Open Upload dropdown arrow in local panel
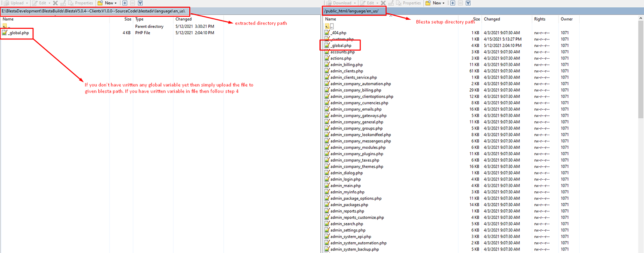Image resolution: width=644 pixels, height=253 pixels. click(28, 3)
